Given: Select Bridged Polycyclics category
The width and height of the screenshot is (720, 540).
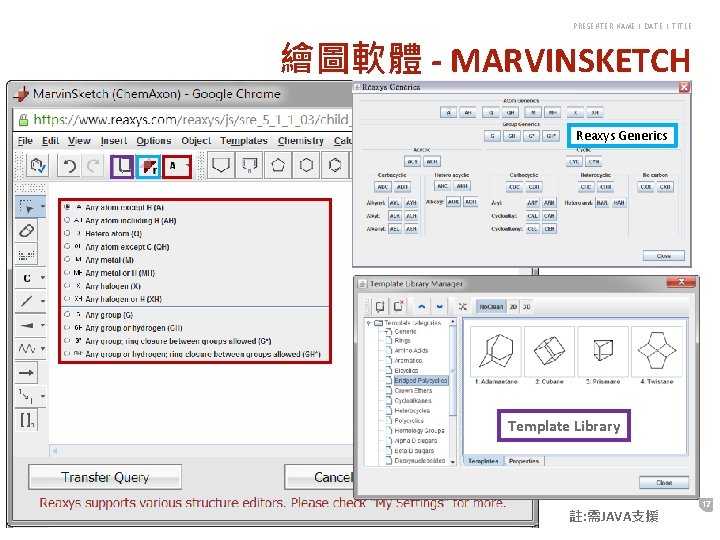Looking at the screenshot, I should (x=420, y=380).
